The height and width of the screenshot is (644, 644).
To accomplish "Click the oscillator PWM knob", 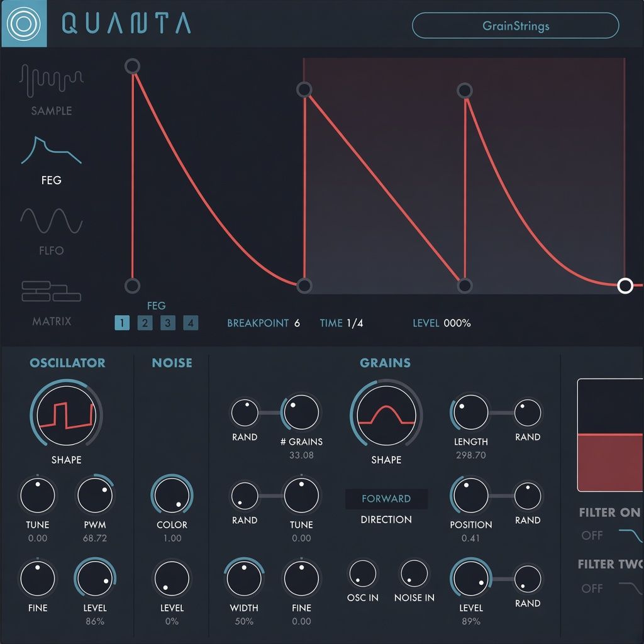I will pyautogui.click(x=95, y=495).
